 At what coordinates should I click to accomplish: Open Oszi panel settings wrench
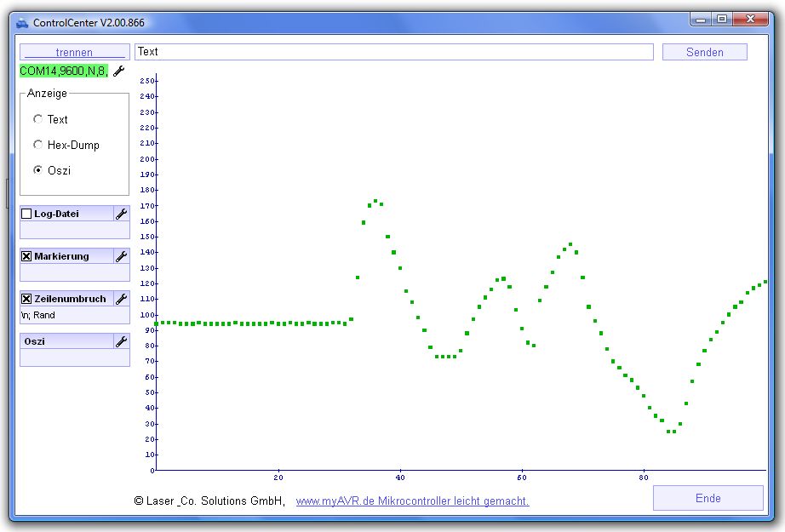[121, 341]
